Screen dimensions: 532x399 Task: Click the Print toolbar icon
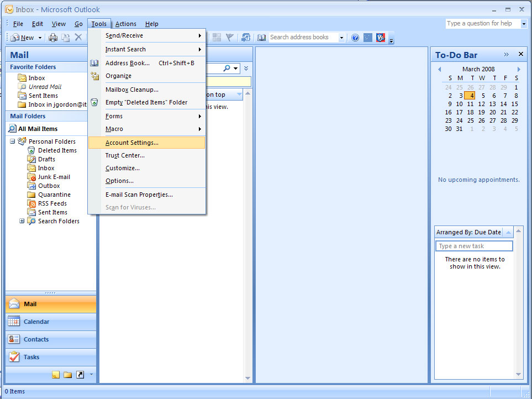pyautogui.click(x=53, y=38)
